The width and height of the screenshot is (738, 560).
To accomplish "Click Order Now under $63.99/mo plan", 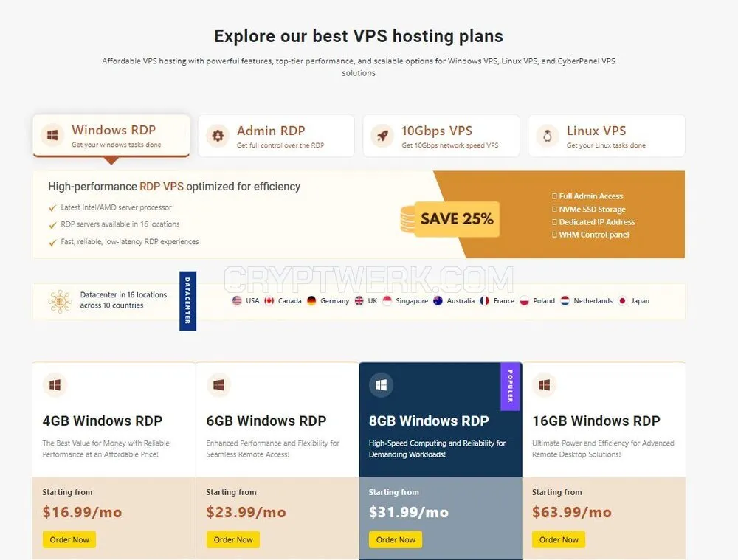I will tap(559, 540).
